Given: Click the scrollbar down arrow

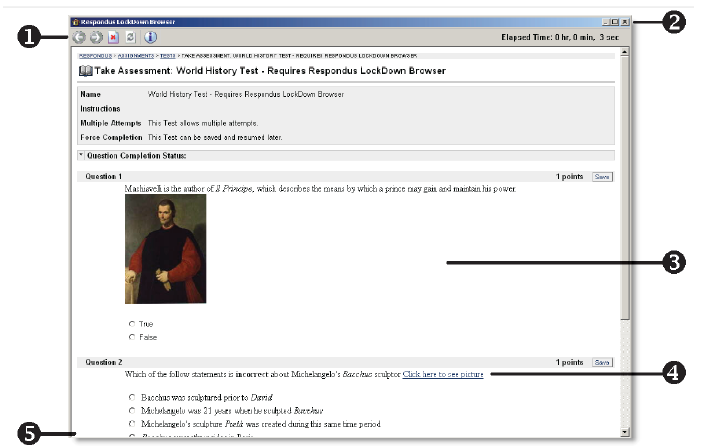Looking at the screenshot, I should click(625, 431).
